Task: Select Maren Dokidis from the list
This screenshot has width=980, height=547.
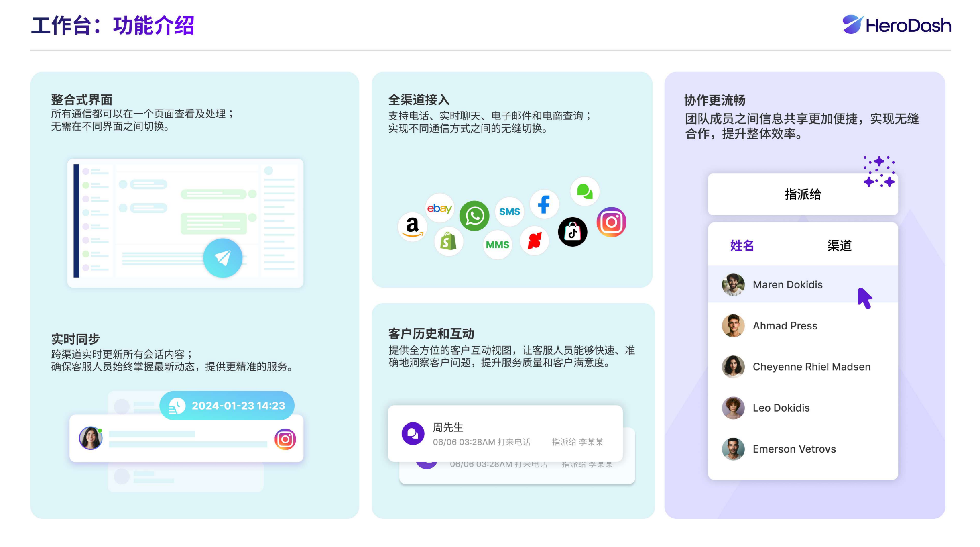Action: coord(787,284)
